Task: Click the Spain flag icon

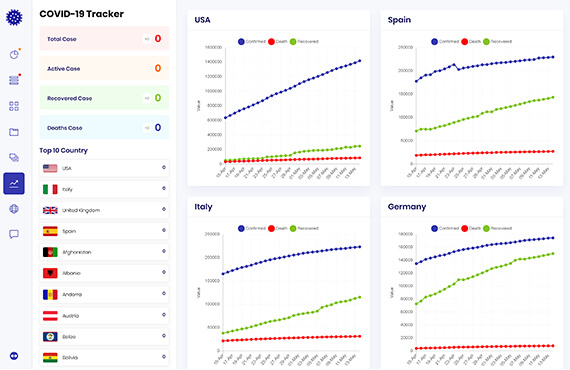Action: [x=50, y=231]
